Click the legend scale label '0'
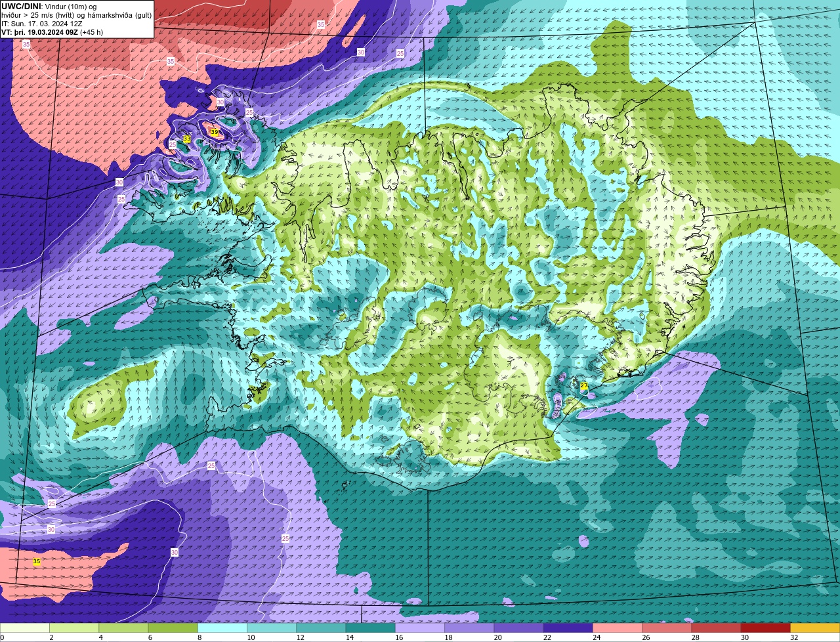Screen dimensions: 840x642 pyautogui.click(x=3, y=637)
